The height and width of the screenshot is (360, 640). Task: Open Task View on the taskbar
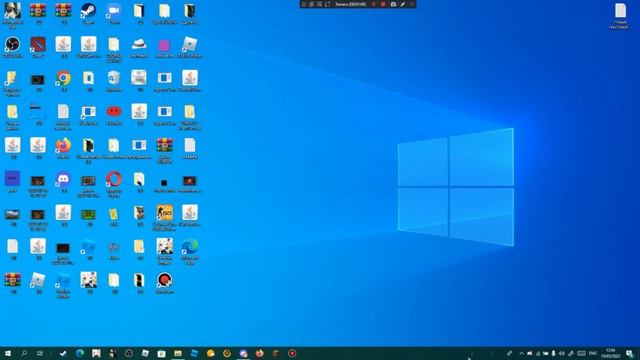click(x=40, y=353)
